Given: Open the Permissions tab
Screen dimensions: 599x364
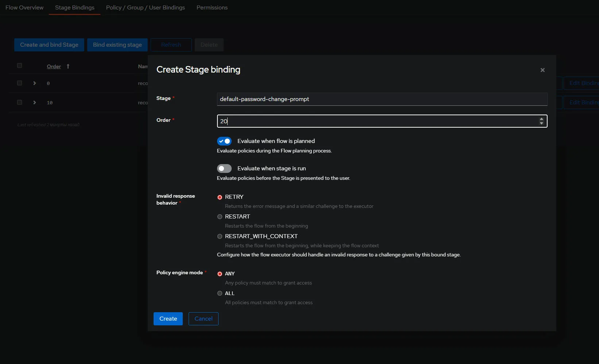Looking at the screenshot, I should coord(212,8).
